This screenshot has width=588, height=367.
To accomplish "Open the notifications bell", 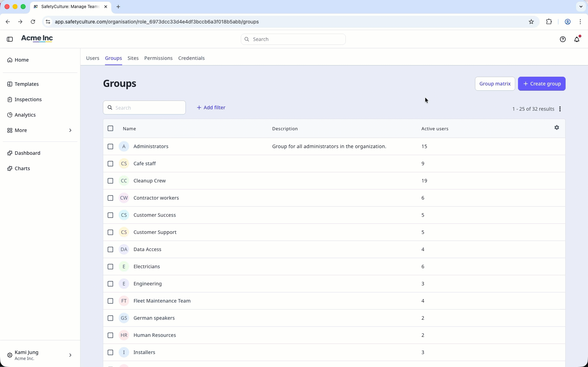I will coord(577,39).
